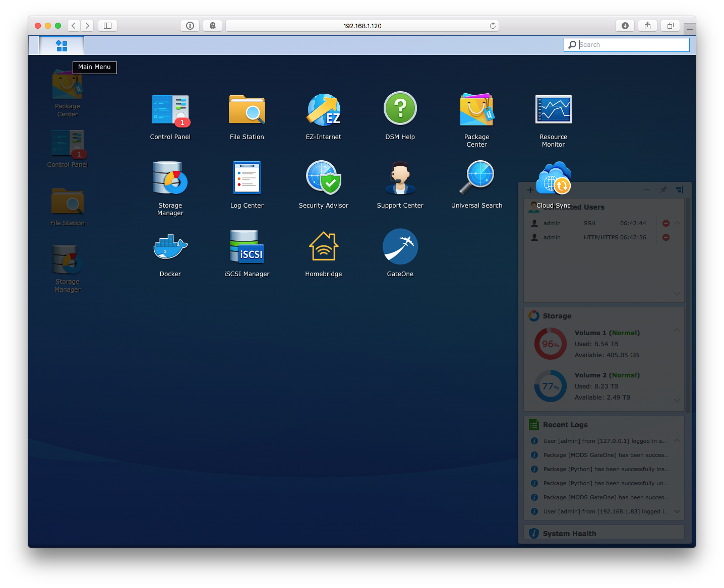This screenshot has height=588, width=724.
Task: Click the 192.168.1.120 address bar
Action: click(x=362, y=26)
